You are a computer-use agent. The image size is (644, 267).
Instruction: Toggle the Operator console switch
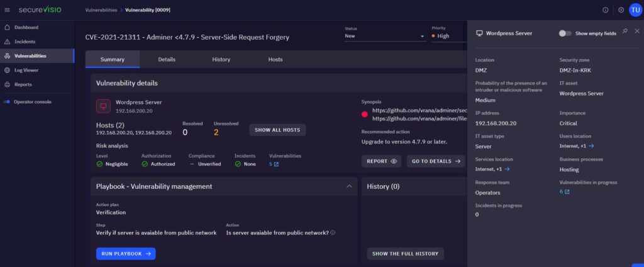point(8,101)
